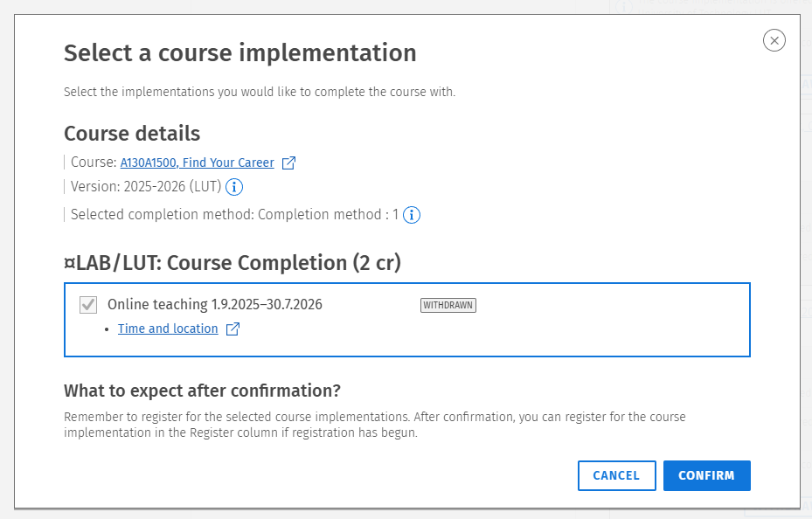
Task: Confirm the selected course implementation
Action: coord(707,475)
